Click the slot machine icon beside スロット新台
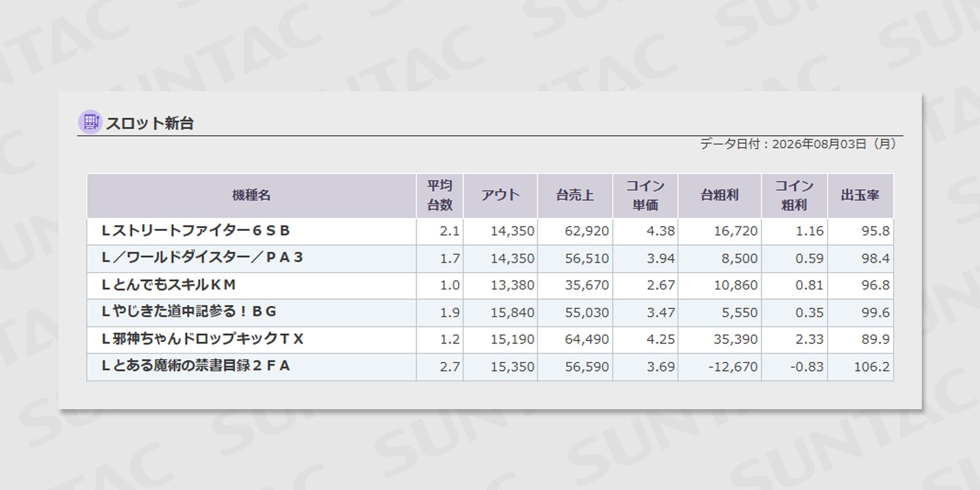 (x=90, y=123)
